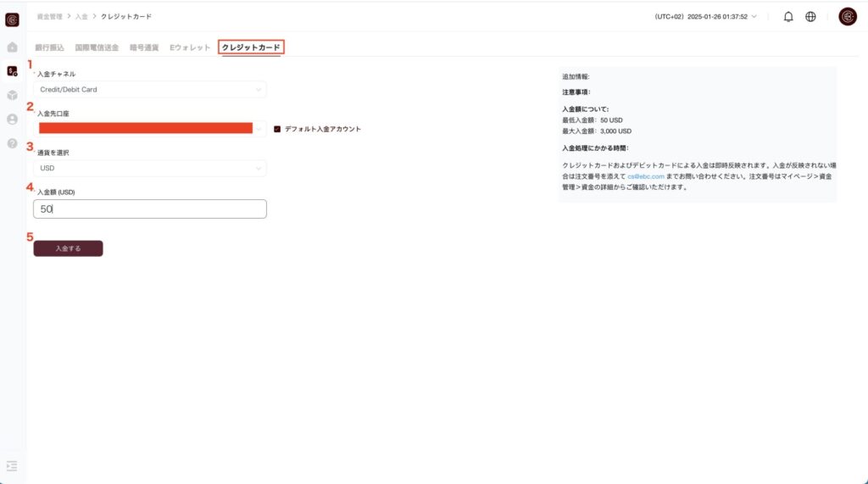The image size is (868, 484).
Task: Open the notifications bell
Action: pos(788,17)
